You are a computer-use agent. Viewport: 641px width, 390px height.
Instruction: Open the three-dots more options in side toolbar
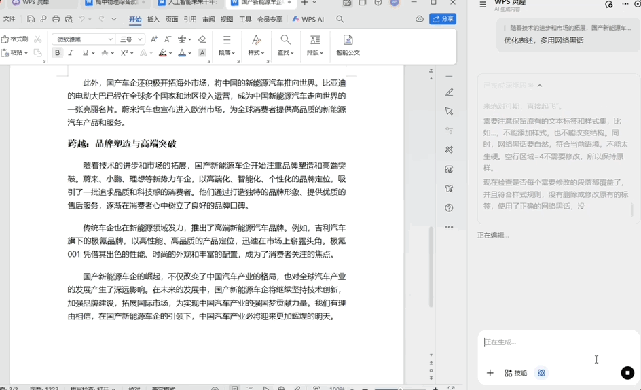[449, 227]
